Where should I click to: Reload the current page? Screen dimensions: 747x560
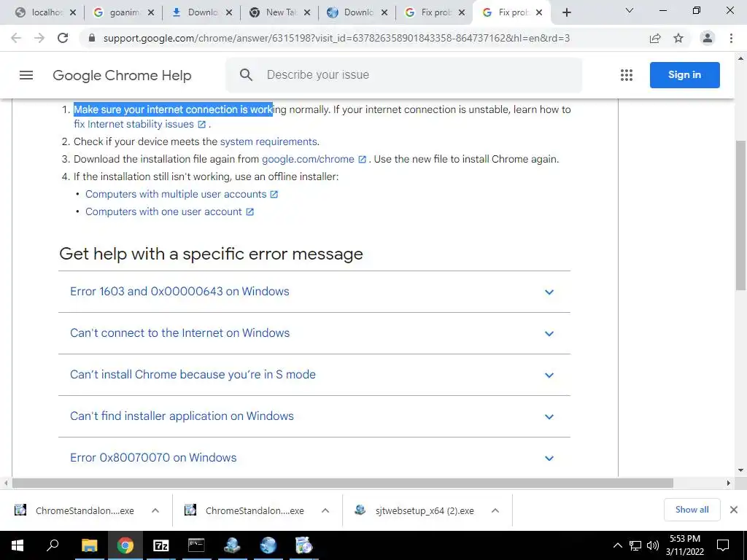pyautogui.click(x=63, y=38)
